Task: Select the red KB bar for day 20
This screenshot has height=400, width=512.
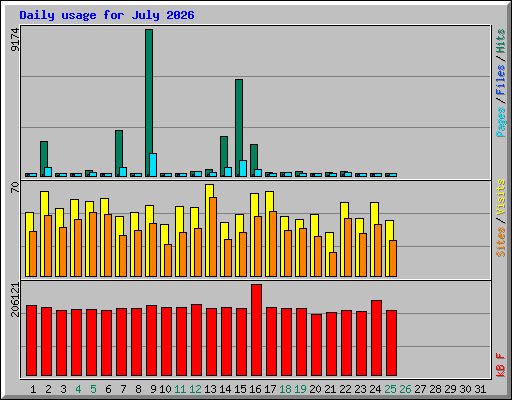Action: point(316,345)
